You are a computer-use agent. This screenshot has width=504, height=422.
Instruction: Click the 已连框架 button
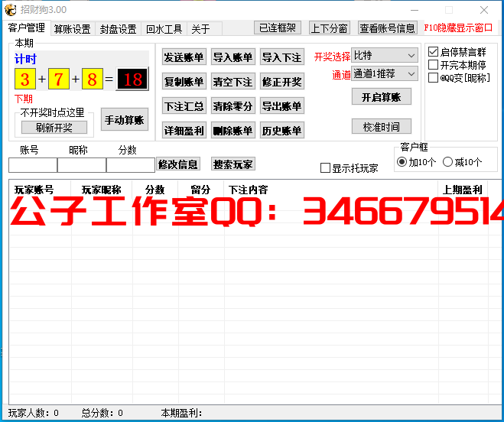pyautogui.click(x=278, y=28)
